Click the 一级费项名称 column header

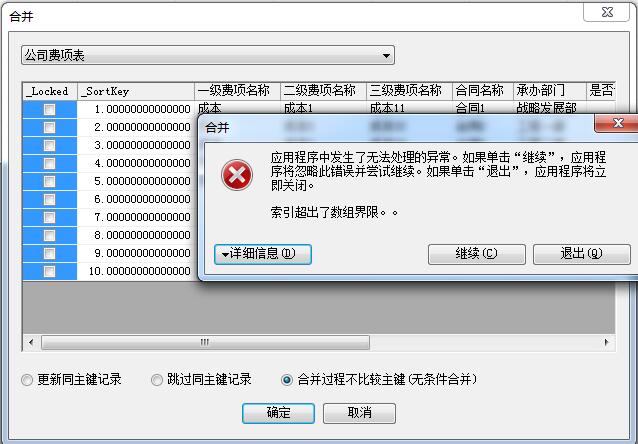(x=237, y=91)
